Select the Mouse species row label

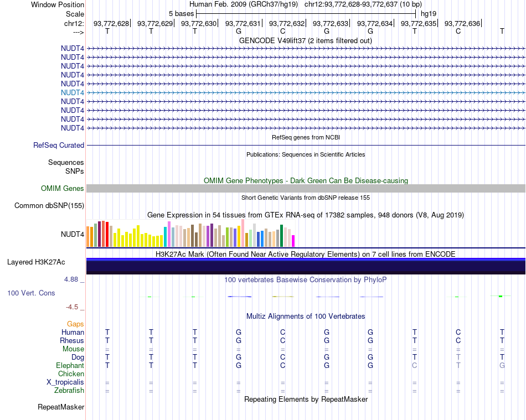click(x=73, y=349)
